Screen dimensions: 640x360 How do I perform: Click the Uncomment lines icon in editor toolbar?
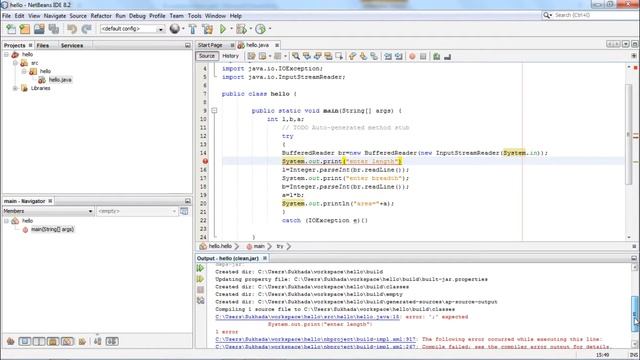(x=447, y=56)
